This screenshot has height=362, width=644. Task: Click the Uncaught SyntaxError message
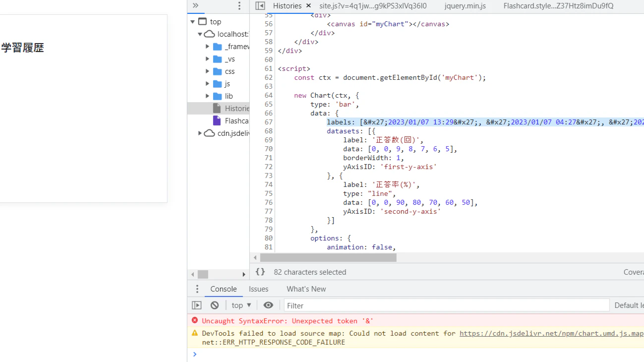point(288,321)
